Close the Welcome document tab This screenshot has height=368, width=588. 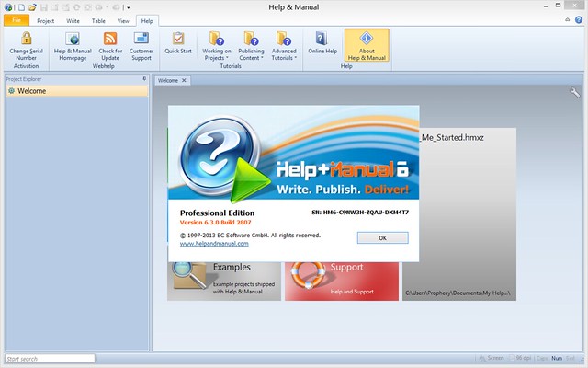pos(184,80)
